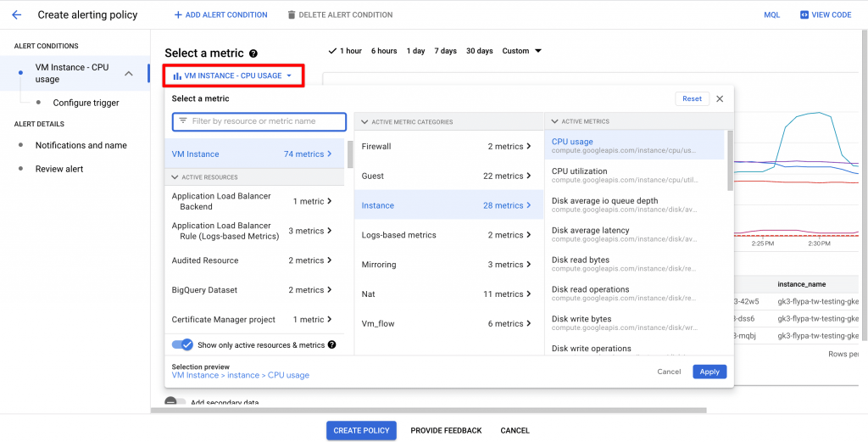Screen dimensions: 868x442
Task: Click Provide Feedback
Action: point(446,430)
